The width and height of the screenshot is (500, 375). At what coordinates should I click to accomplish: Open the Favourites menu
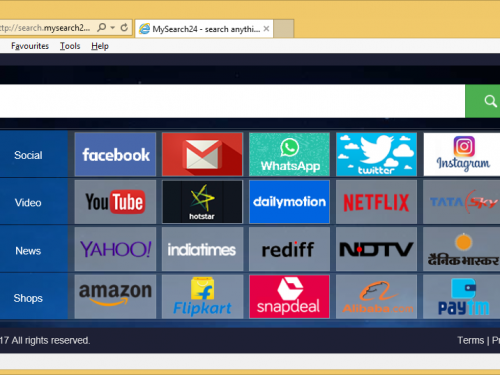[x=30, y=46]
